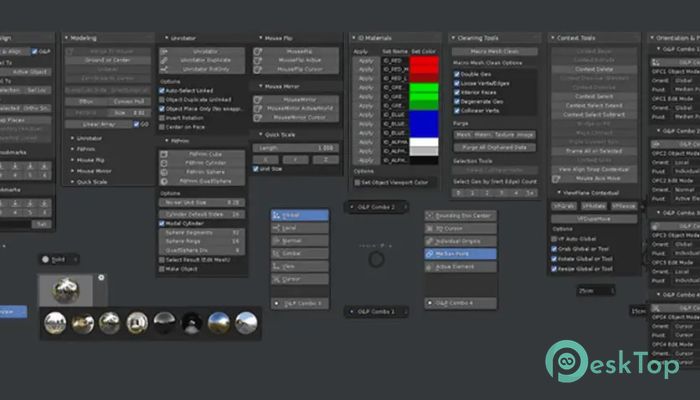This screenshot has width=700, height=400.
Task: Toggle Interior Faces checkbox
Action: (x=457, y=92)
